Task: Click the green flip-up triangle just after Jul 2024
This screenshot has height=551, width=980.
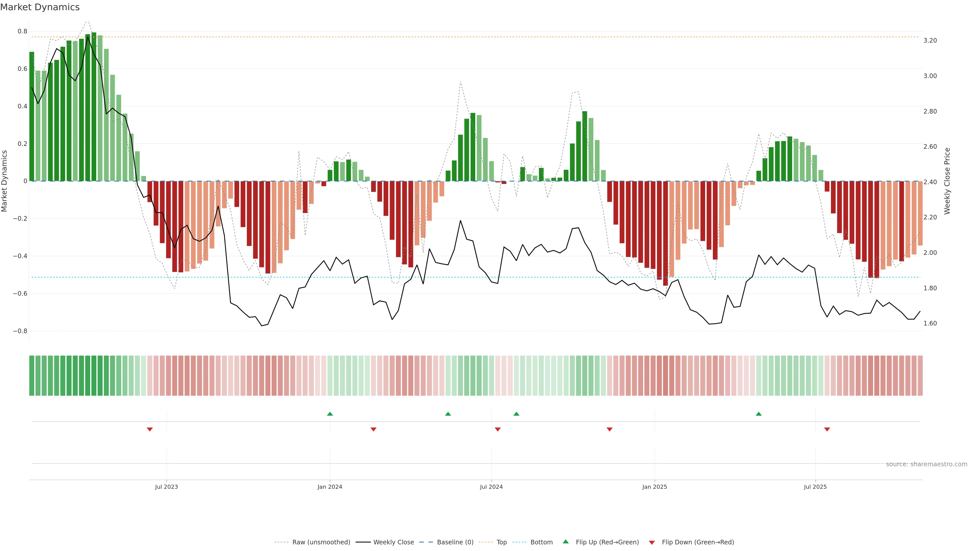Action: (516, 414)
